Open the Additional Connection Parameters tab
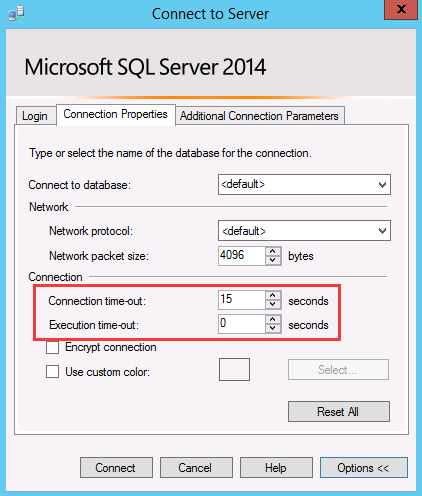This screenshot has height=496, width=422. [260, 116]
